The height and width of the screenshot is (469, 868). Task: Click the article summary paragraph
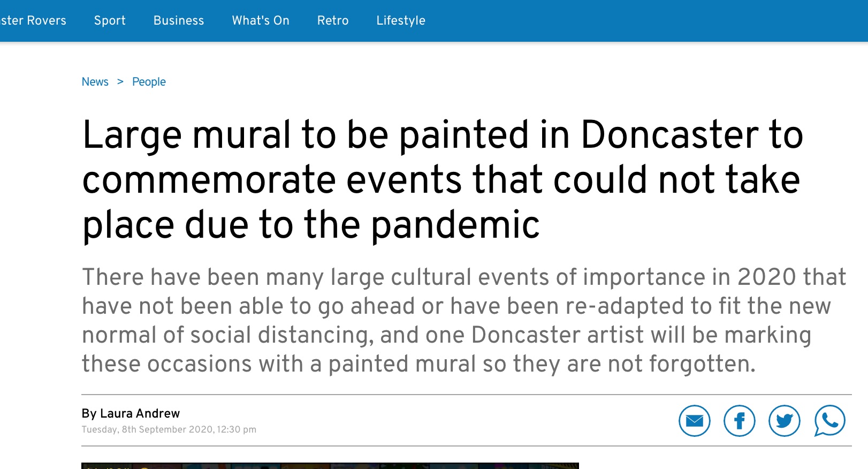click(x=464, y=320)
